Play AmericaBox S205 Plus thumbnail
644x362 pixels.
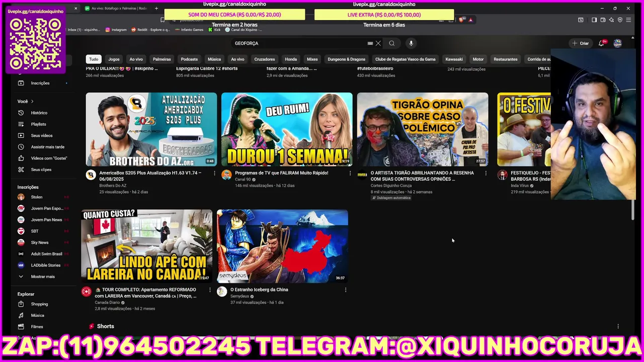coord(151,129)
